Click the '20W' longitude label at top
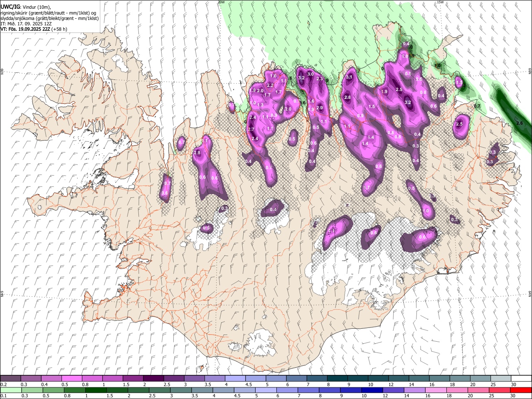 [221, 2]
